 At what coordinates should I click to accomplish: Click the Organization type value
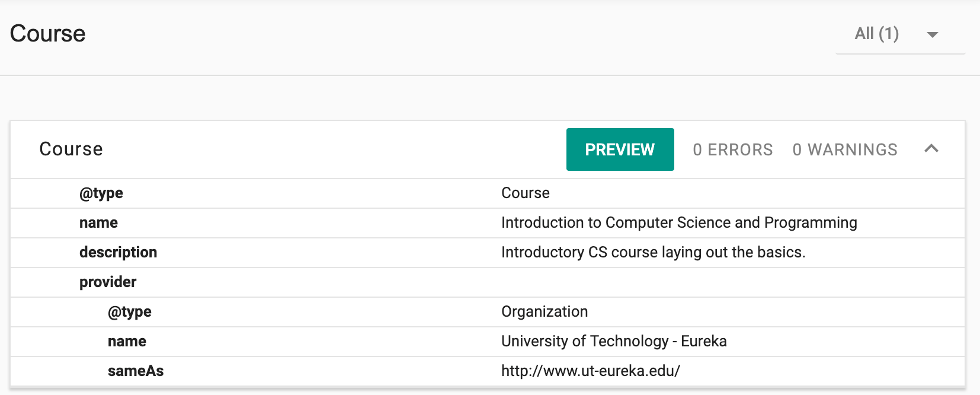coord(544,312)
